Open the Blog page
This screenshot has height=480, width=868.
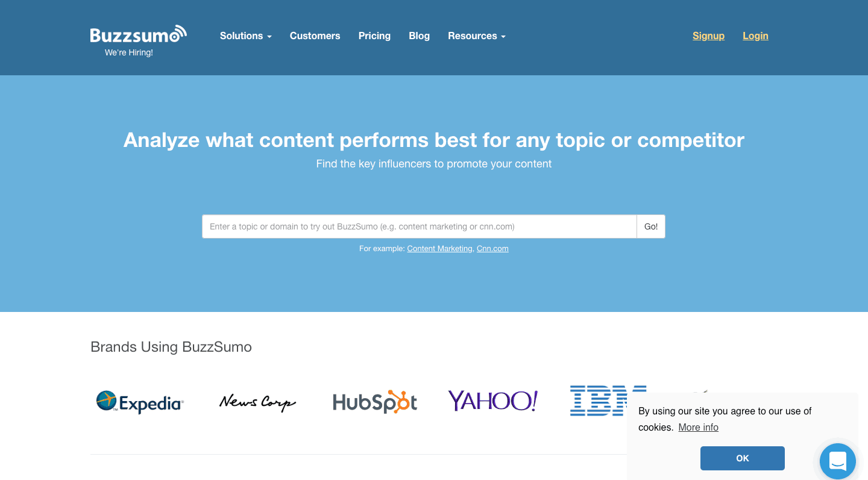[x=419, y=36]
